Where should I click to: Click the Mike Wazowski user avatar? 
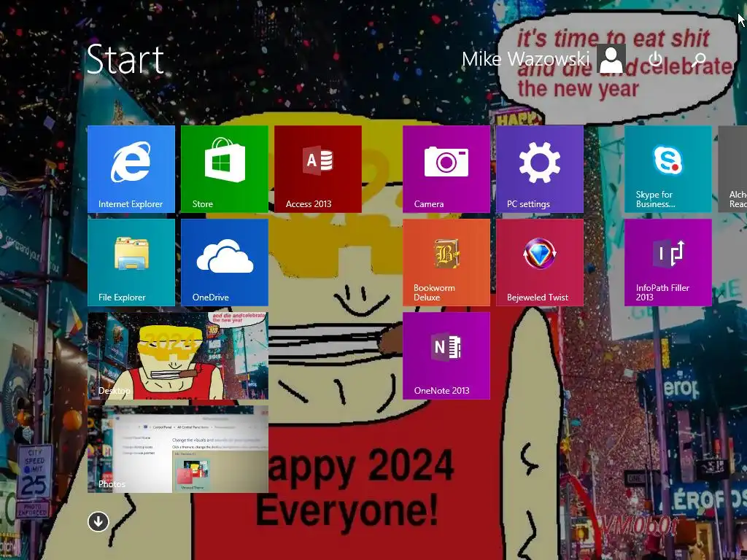611,59
